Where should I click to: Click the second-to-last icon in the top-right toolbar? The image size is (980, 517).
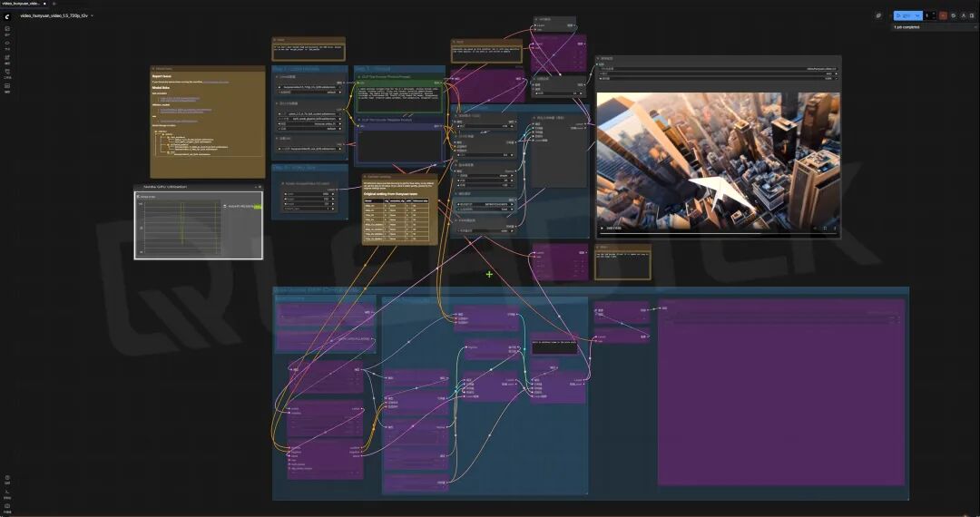(964, 15)
